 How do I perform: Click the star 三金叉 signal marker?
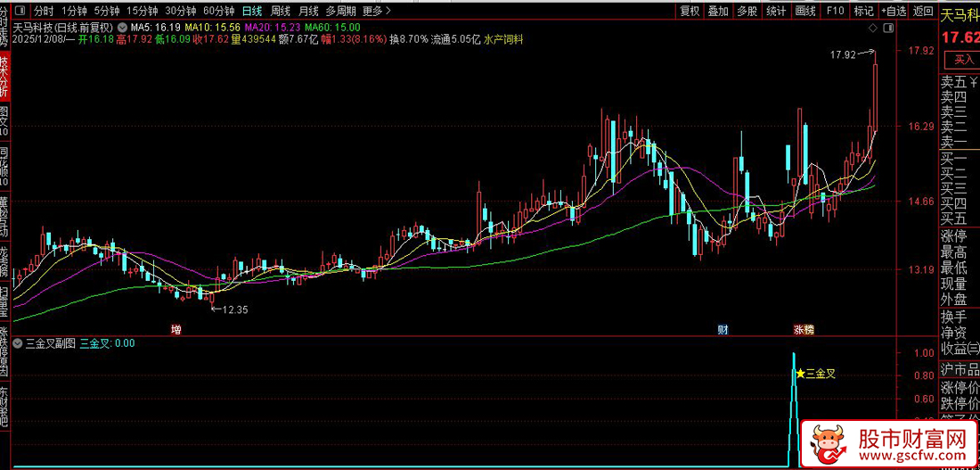[800, 374]
